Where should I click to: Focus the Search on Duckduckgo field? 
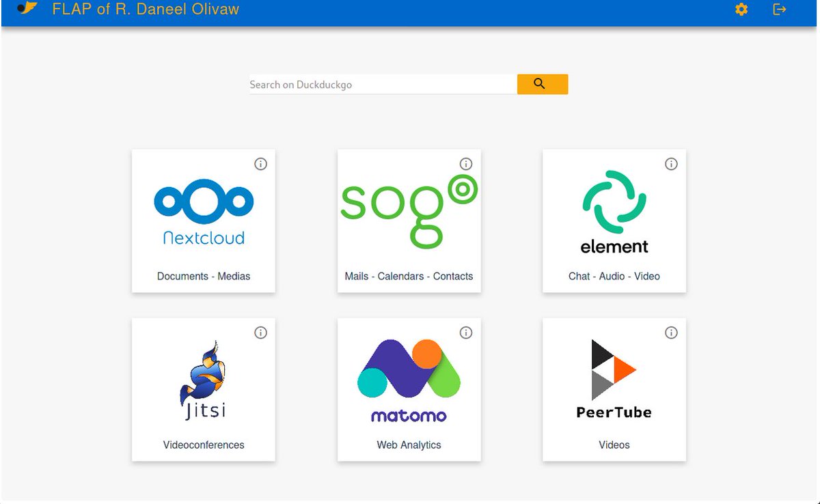click(383, 85)
